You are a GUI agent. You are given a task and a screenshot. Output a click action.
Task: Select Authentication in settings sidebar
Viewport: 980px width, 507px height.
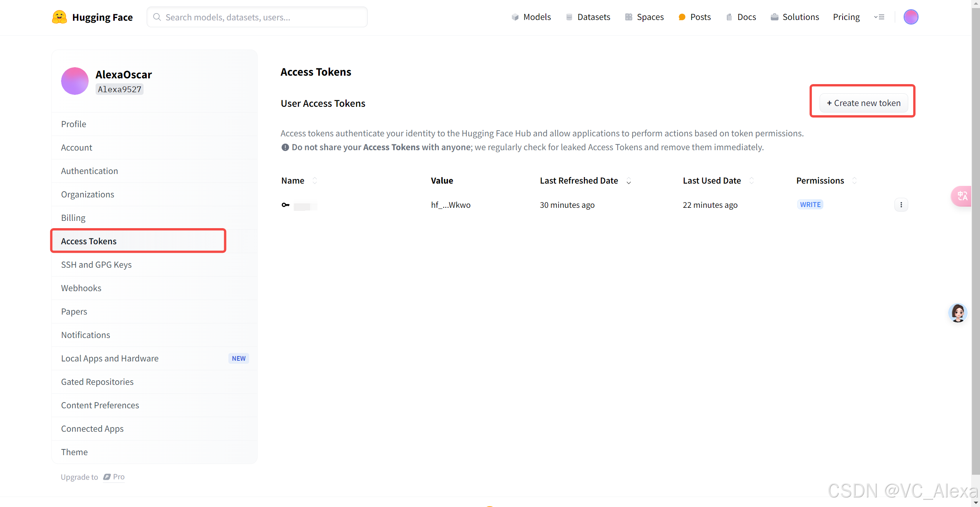pyautogui.click(x=154, y=171)
